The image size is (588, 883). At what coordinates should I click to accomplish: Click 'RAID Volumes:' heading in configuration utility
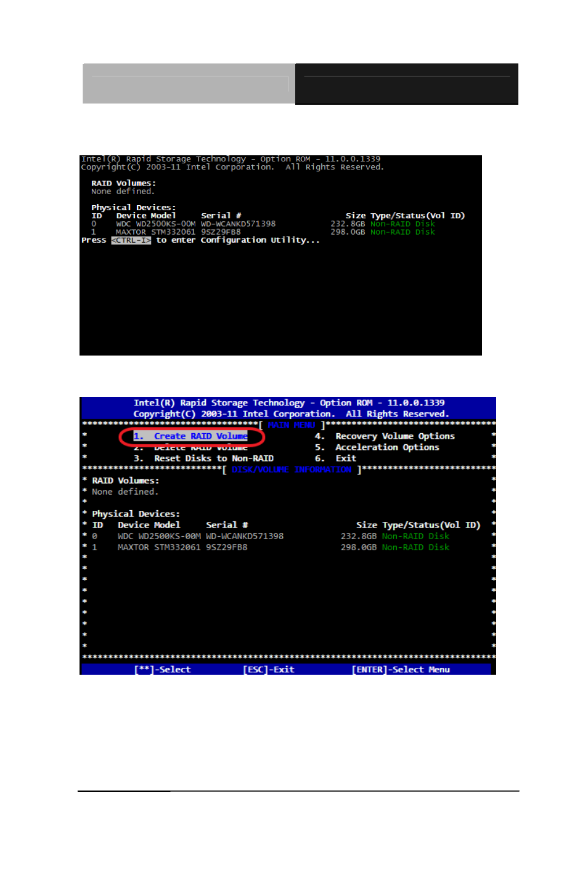tap(125, 481)
